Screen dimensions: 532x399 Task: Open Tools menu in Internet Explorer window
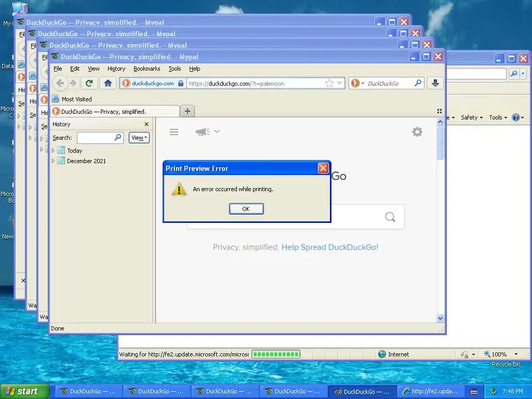498,117
